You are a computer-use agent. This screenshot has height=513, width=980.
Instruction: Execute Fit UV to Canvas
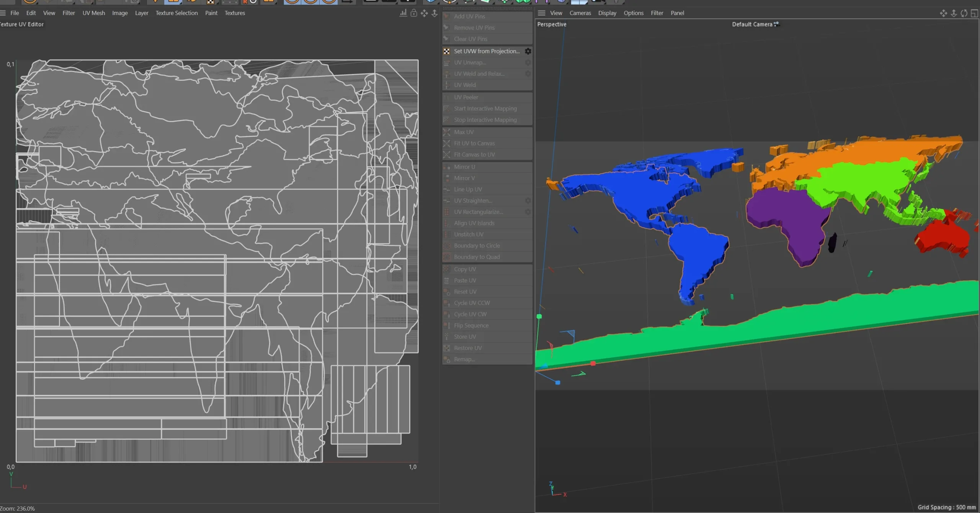(474, 143)
